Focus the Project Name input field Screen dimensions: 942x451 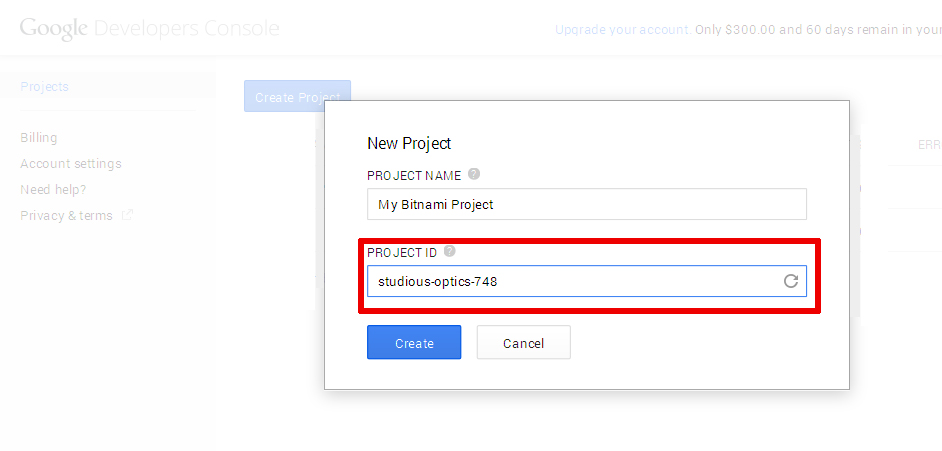586,204
